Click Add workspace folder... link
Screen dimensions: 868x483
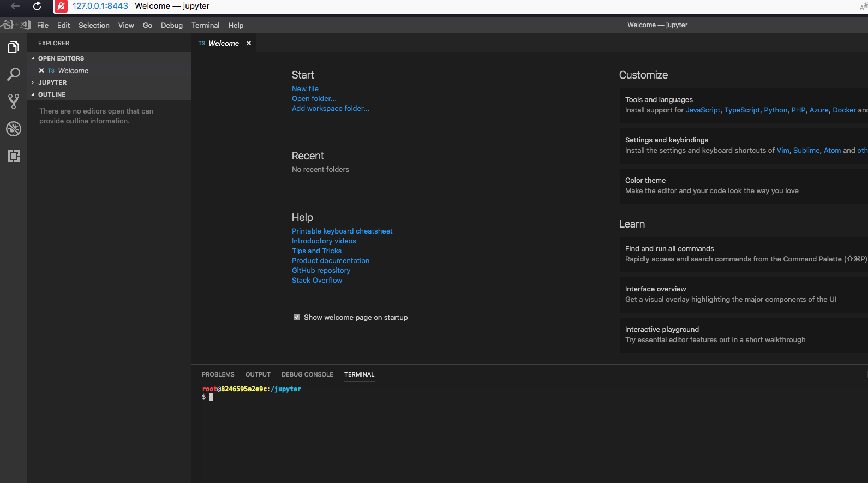tap(331, 108)
